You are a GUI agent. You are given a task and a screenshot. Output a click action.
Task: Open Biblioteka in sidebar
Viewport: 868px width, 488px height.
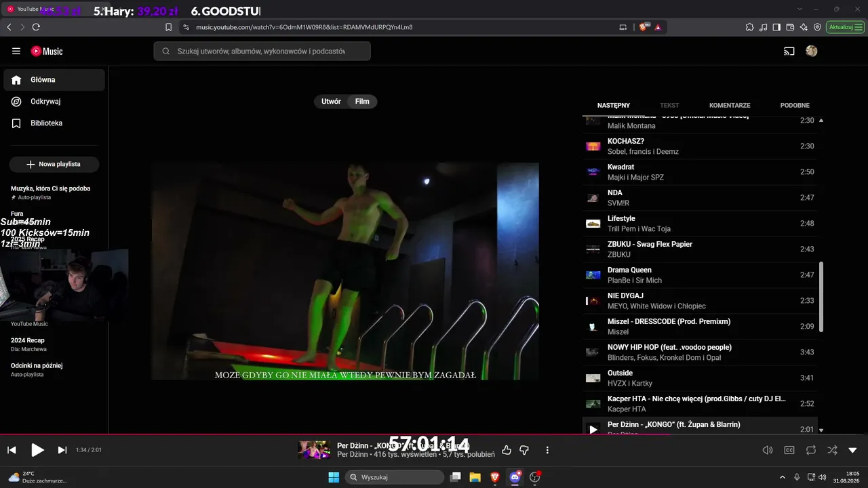(x=54, y=123)
